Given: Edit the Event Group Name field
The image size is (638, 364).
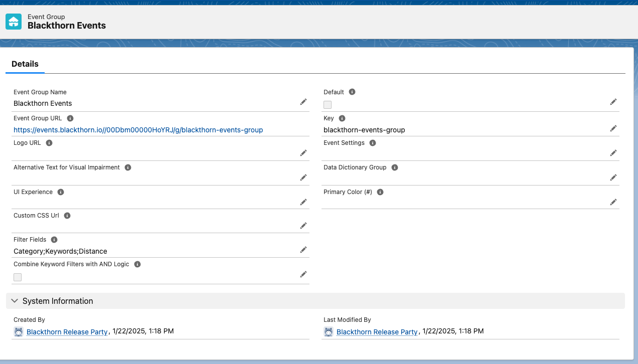Looking at the screenshot, I should click(303, 102).
